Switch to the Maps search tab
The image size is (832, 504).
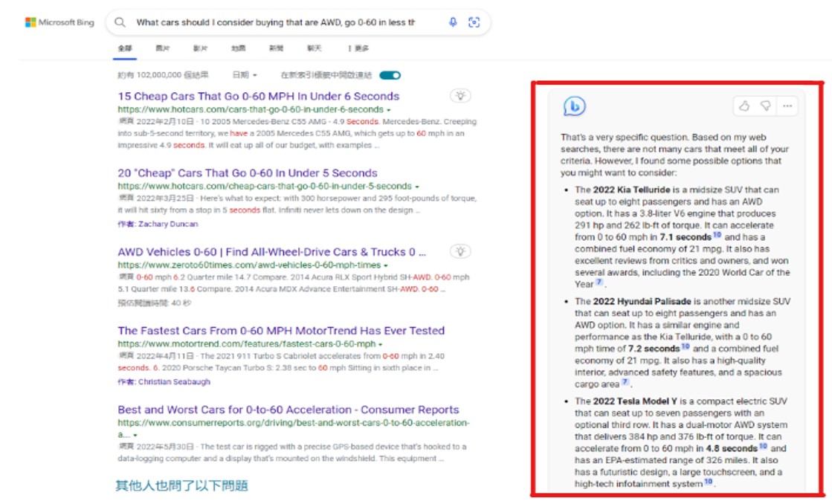[238, 48]
